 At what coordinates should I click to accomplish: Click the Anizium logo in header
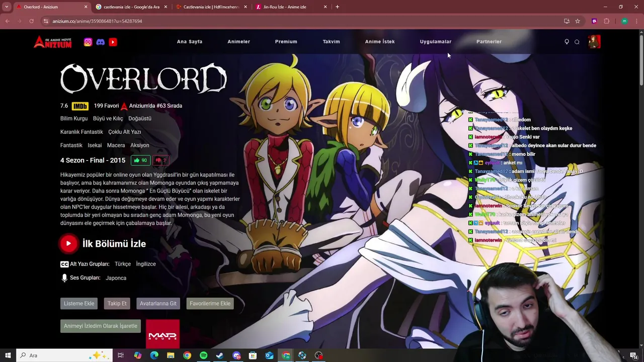pyautogui.click(x=53, y=42)
